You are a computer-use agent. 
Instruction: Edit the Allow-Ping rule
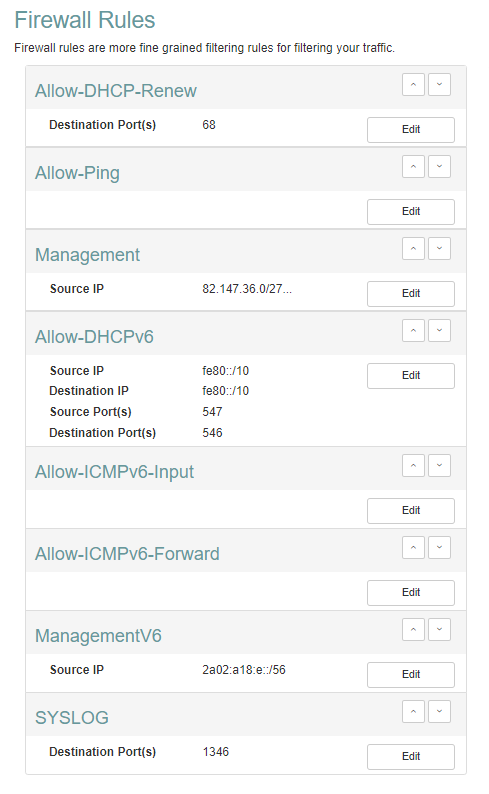pyautogui.click(x=411, y=212)
